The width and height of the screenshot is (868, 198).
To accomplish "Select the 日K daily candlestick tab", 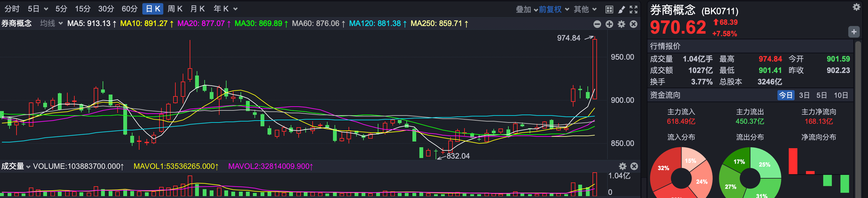I will click(x=153, y=9).
